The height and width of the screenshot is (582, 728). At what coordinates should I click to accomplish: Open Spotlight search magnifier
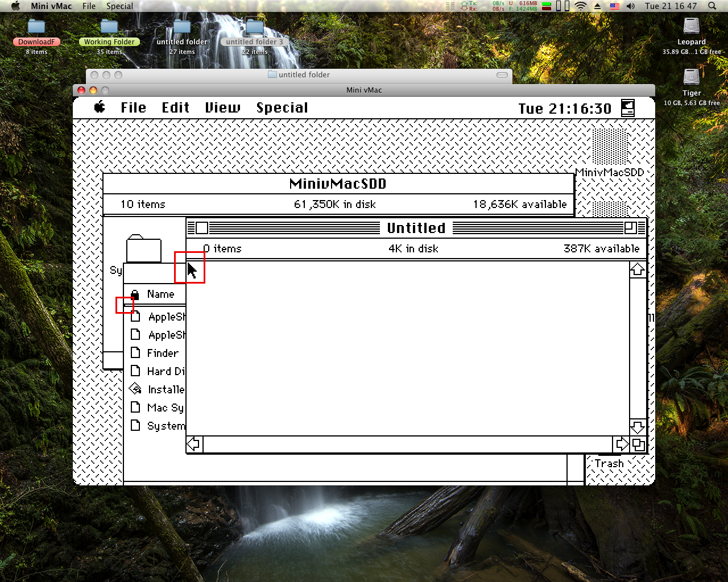[712, 6]
